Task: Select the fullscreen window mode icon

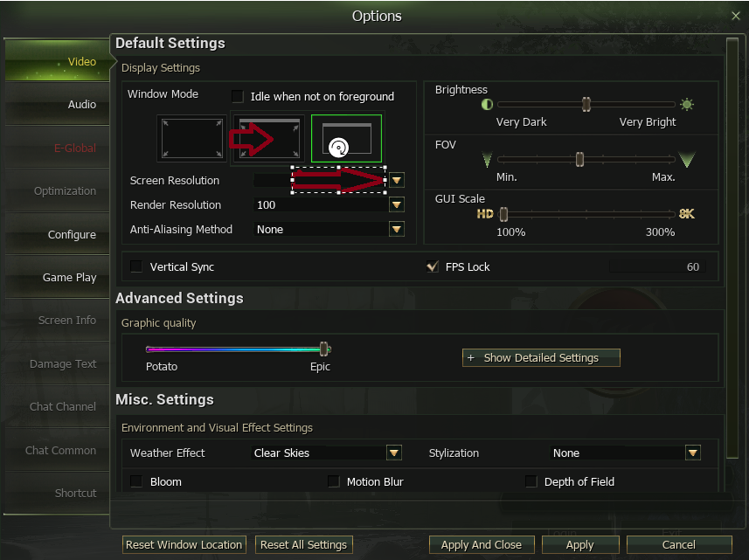Action: (x=192, y=138)
